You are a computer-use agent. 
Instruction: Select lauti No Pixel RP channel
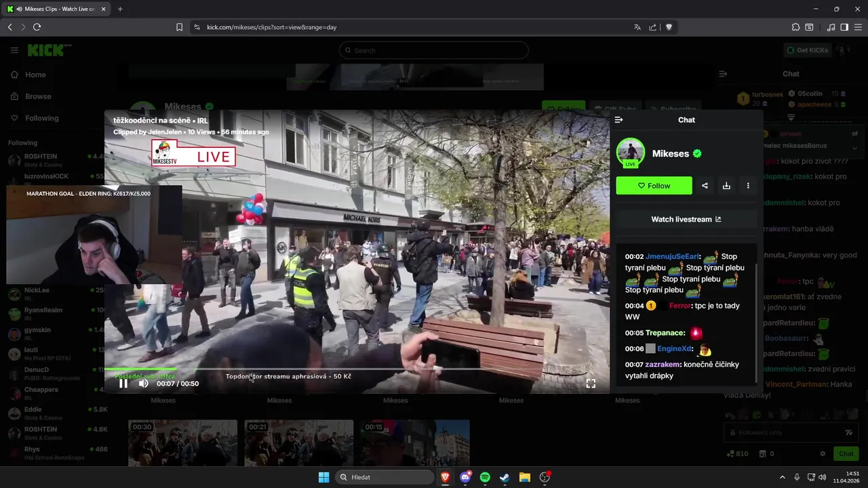[x=54, y=353]
